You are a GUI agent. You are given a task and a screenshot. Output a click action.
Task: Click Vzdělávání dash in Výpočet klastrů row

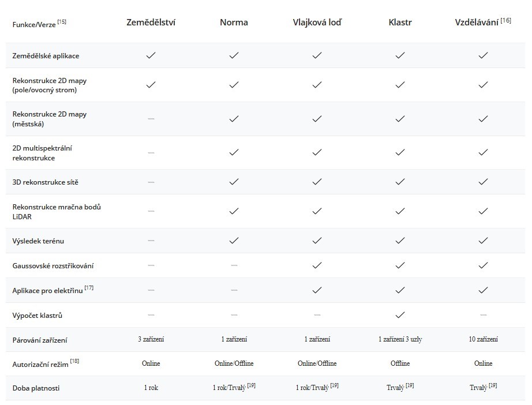point(483,315)
